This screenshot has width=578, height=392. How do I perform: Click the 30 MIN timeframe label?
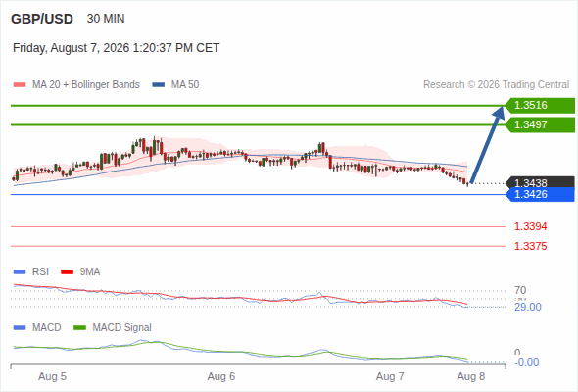106,19
